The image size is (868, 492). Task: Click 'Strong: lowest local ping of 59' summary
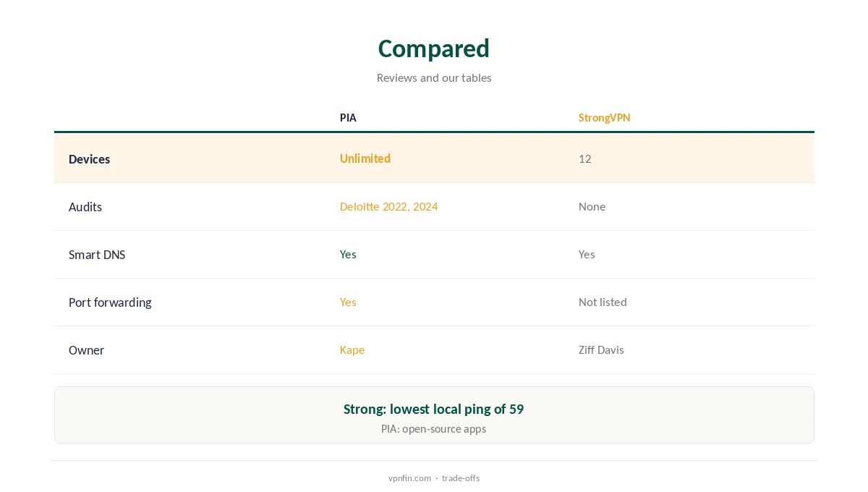click(x=434, y=409)
